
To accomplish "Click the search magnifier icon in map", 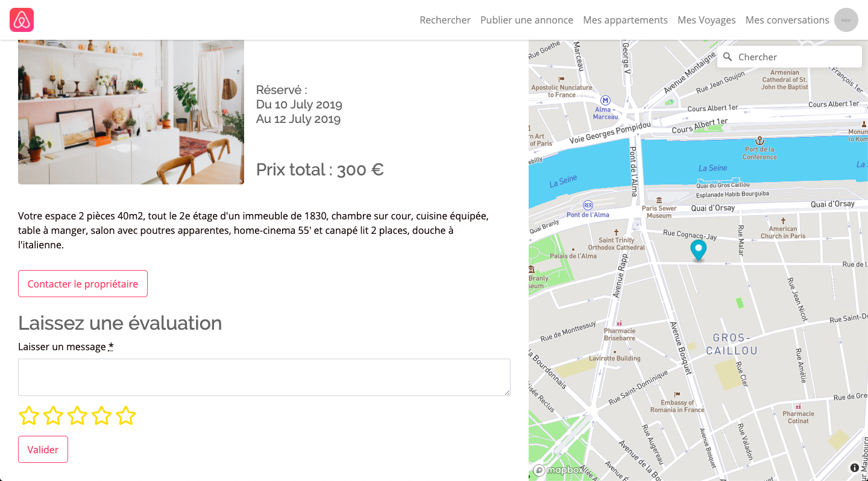I will pos(728,57).
